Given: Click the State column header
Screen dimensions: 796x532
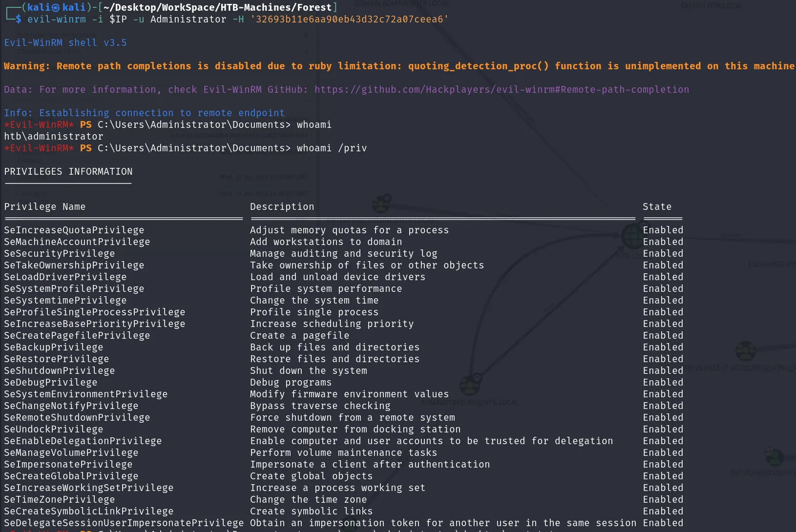Looking at the screenshot, I should tap(657, 206).
